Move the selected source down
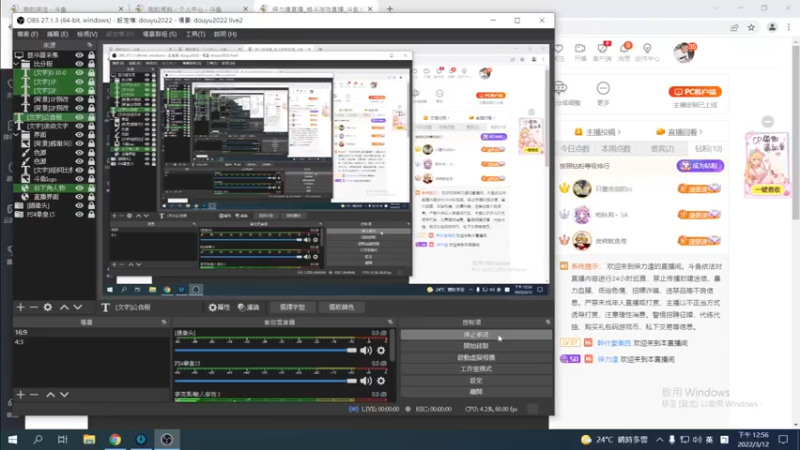The height and width of the screenshot is (450, 800). click(78, 307)
